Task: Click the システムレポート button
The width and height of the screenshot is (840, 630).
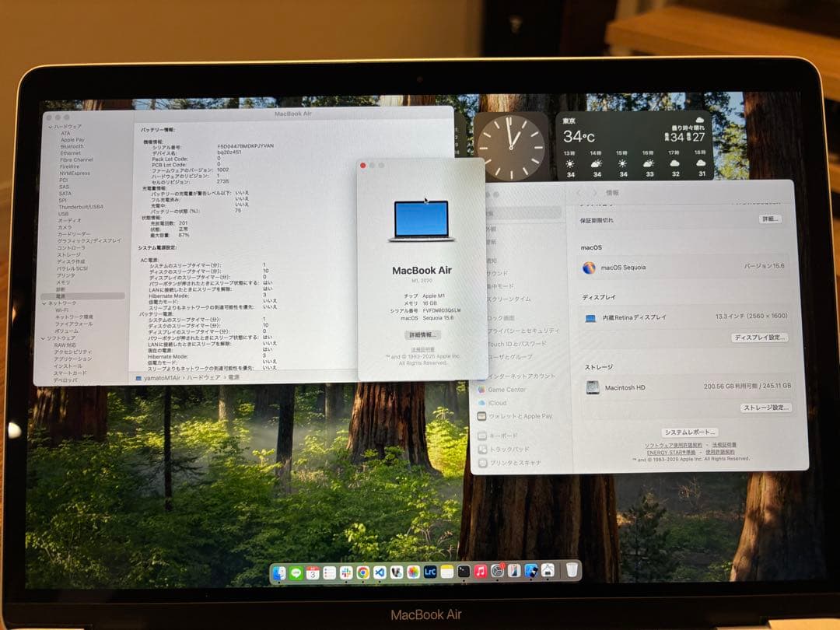Action: point(691,433)
